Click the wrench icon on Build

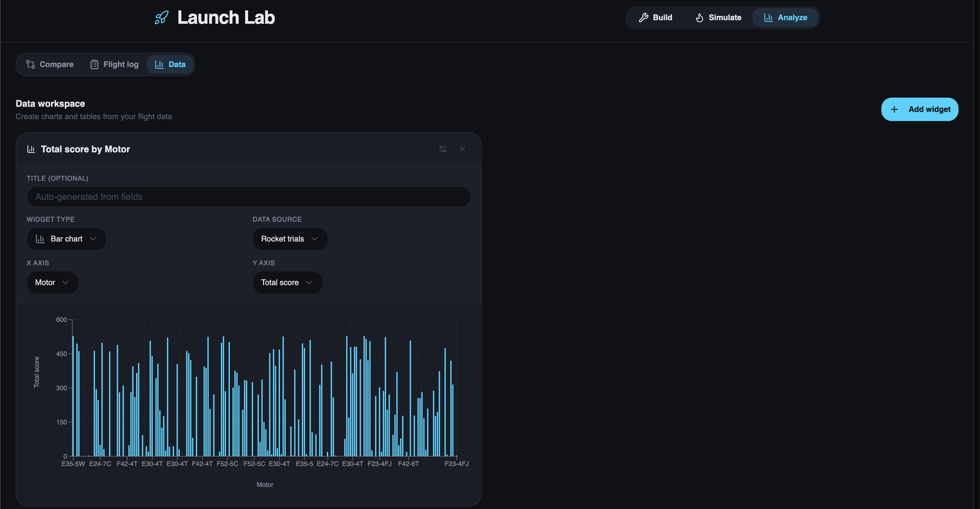[x=643, y=18]
